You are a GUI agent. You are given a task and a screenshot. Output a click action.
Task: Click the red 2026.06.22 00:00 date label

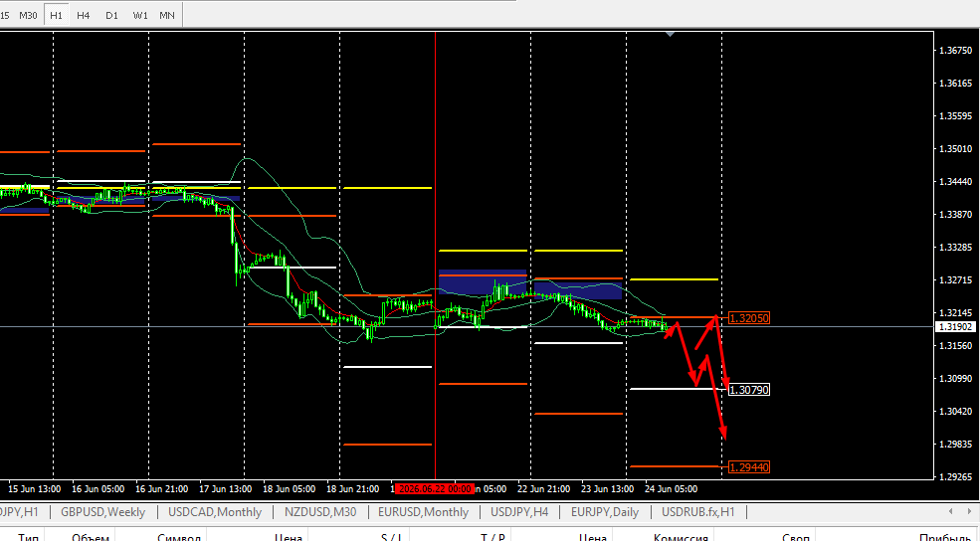435,489
